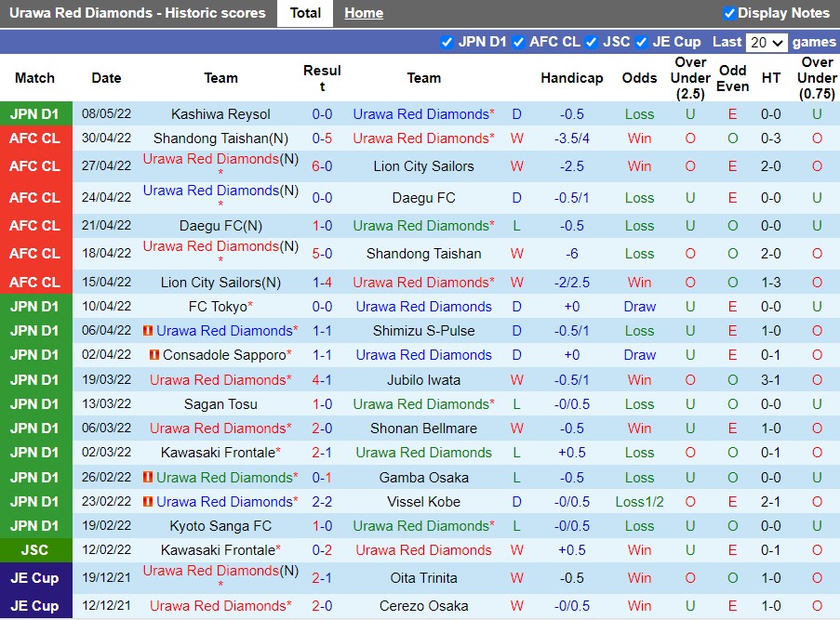Open the Kashiwa Reysol team link

[x=220, y=114]
